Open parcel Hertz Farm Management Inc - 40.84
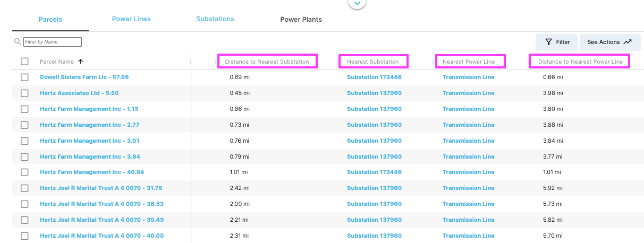 [x=92, y=172]
